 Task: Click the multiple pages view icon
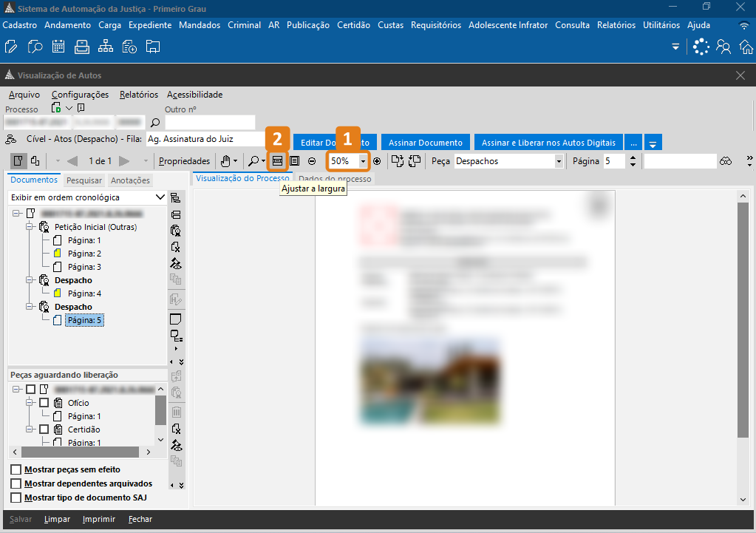tap(35, 161)
